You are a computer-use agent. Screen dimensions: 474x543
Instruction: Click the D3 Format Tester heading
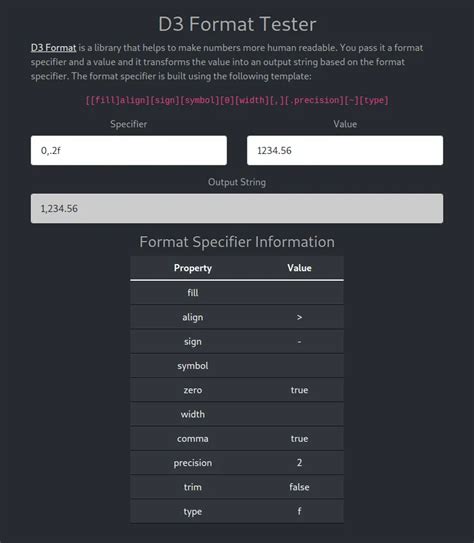[237, 24]
